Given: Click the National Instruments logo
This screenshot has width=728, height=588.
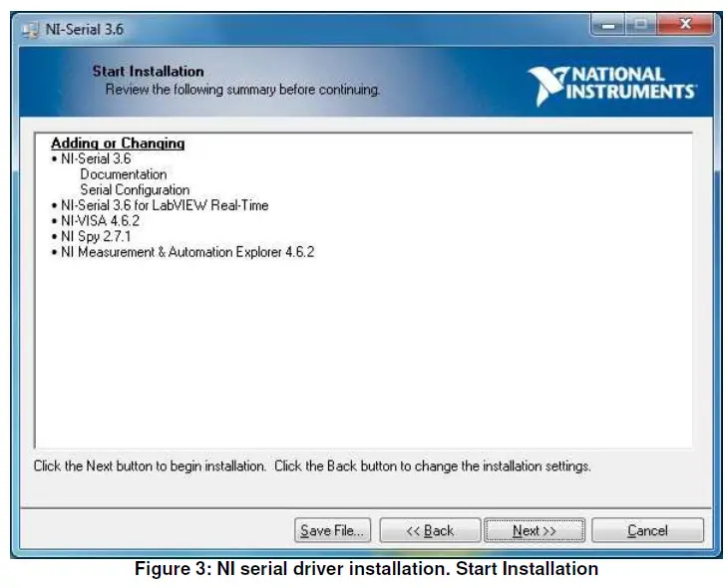Looking at the screenshot, I should click(611, 86).
